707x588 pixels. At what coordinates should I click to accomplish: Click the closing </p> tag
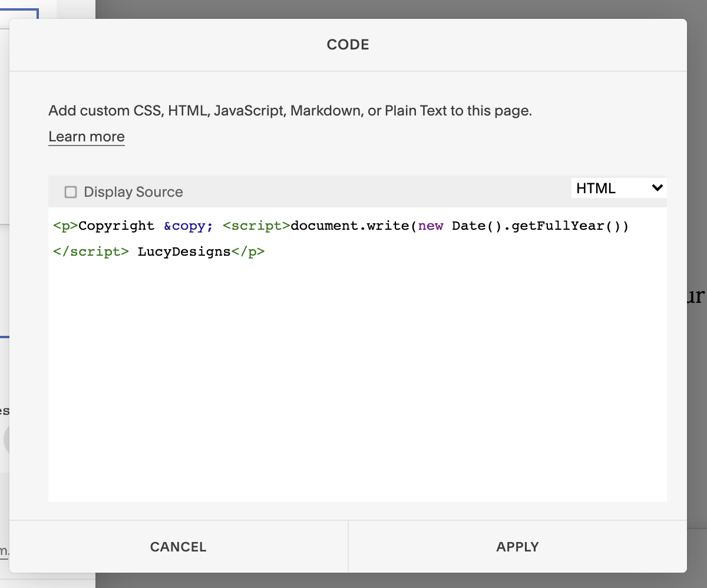(x=248, y=252)
